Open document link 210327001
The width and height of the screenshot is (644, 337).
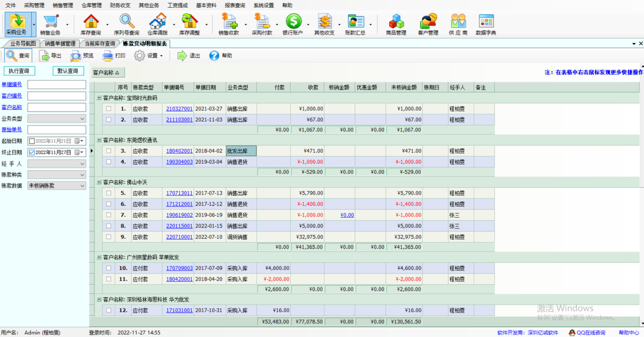pyautogui.click(x=179, y=109)
